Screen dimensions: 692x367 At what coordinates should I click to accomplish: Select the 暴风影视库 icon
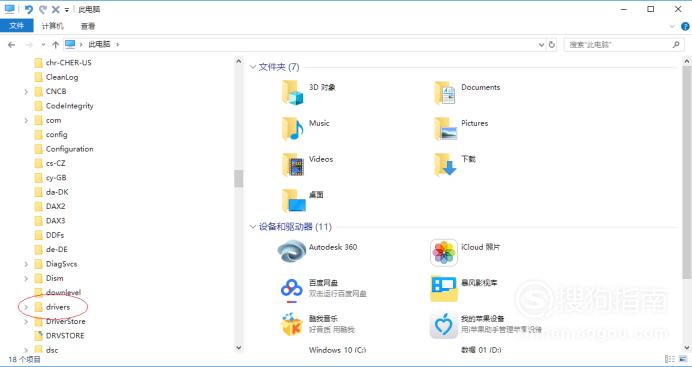(x=444, y=288)
